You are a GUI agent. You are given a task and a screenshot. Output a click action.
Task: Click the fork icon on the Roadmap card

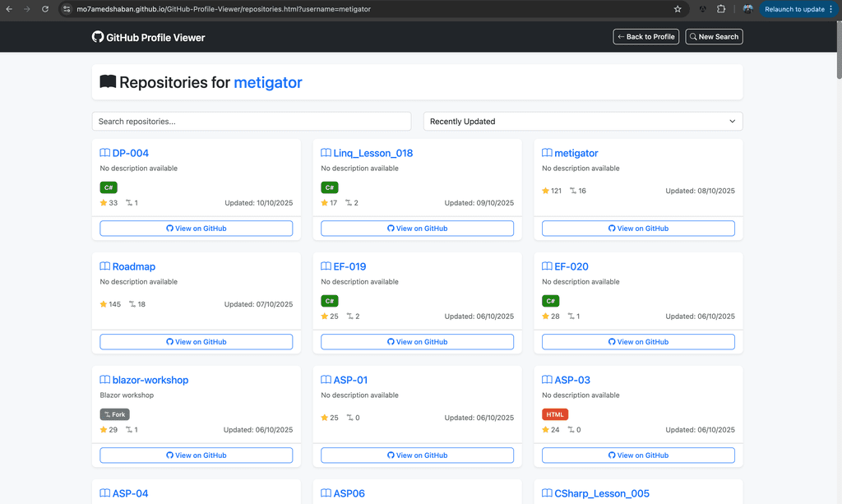pyautogui.click(x=132, y=304)
